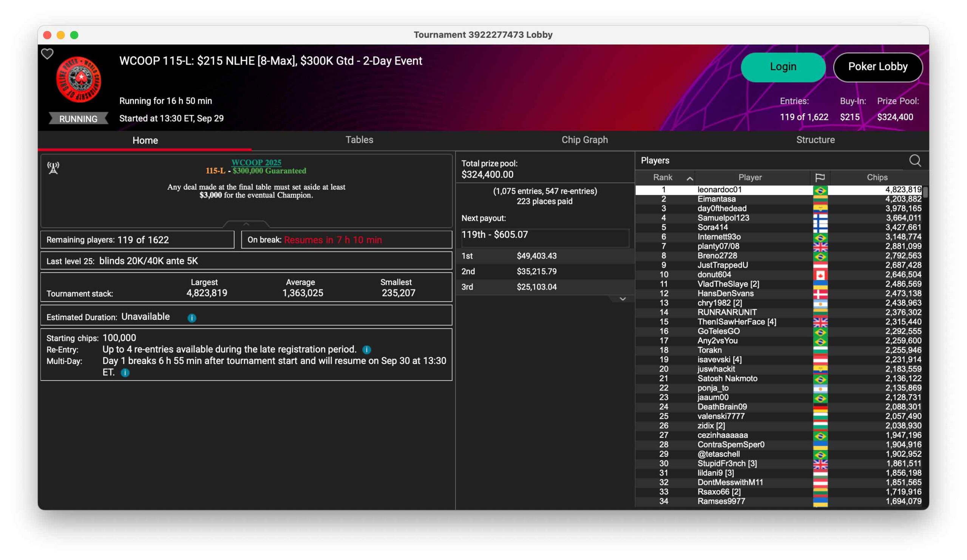Sort players by Chips column header
967x560 pixels.
click(877, 177)
